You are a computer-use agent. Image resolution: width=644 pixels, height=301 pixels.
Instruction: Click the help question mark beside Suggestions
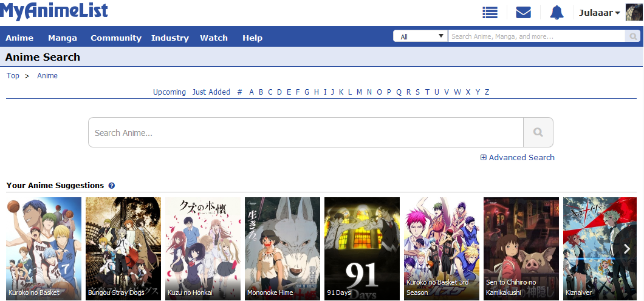111,186
